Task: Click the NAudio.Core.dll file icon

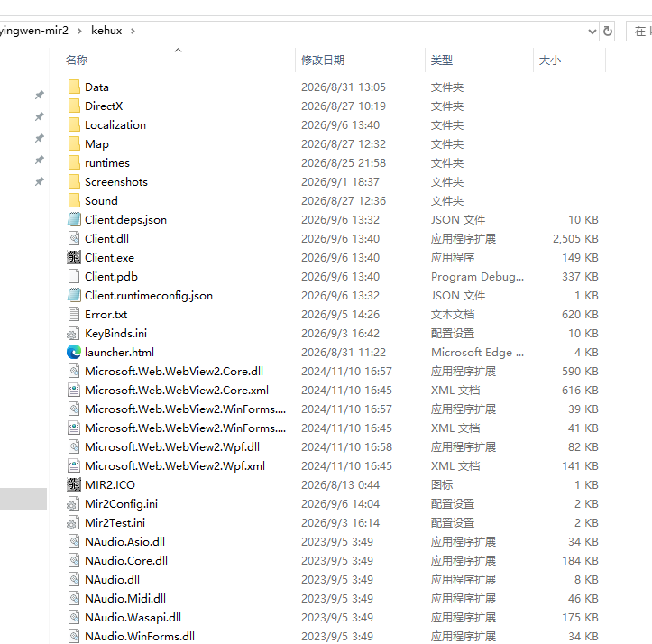Action: (74, 560)
